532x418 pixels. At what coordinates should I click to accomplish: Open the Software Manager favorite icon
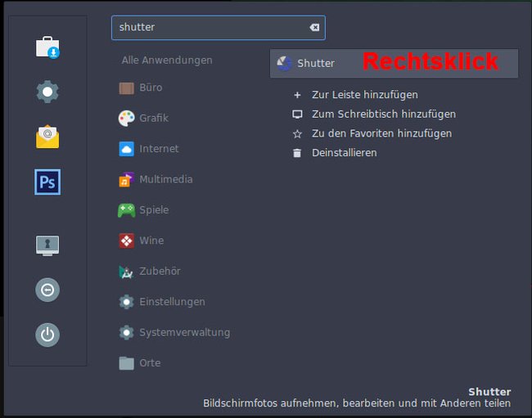pyautogui.click(x=47, y=47)
